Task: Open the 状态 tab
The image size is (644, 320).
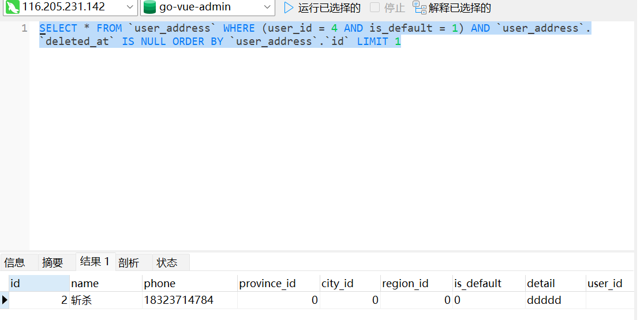Action: pos(171,262)
